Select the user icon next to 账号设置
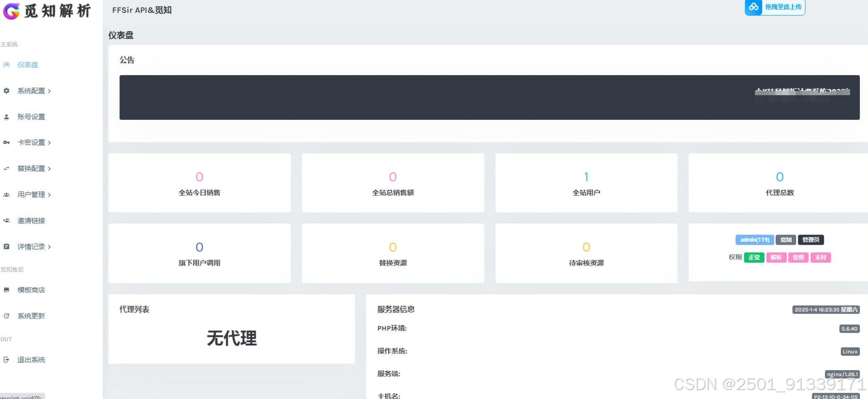Image resolution: width=868 pixels, height=399 pixels. coord(6,116)
